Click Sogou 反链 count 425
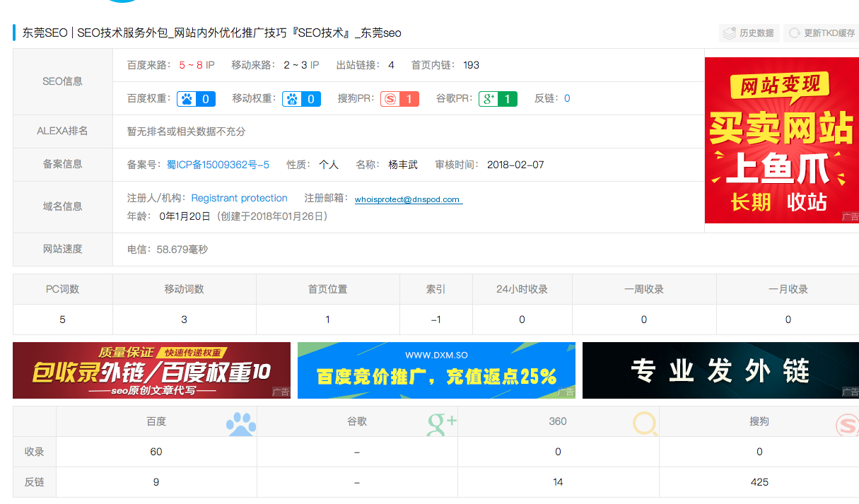Screen dimensions: 859x504 point(759,482)
